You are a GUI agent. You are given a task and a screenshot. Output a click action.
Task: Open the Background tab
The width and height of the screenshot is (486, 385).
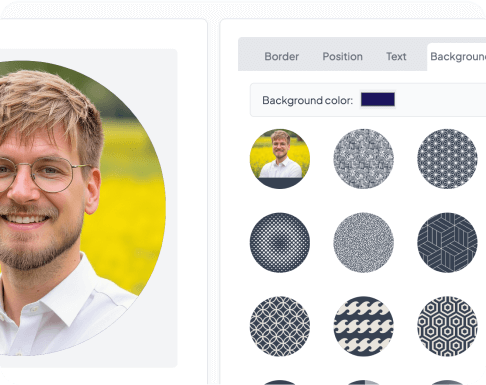coord(458,57)
